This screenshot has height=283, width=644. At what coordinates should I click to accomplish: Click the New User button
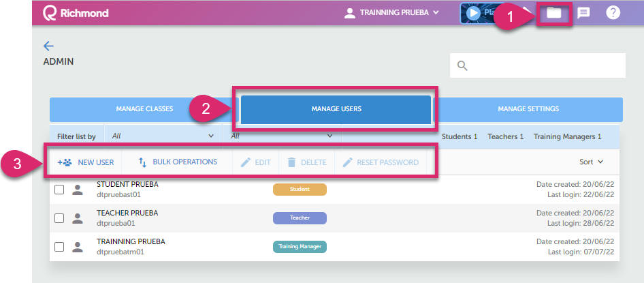86,162
